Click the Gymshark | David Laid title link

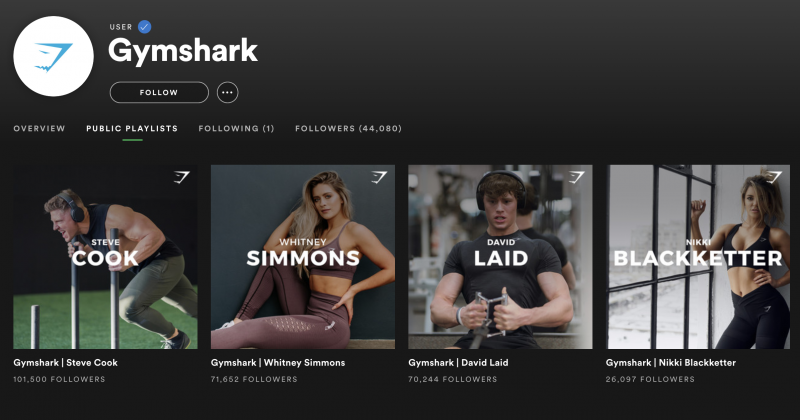click(x=458, y=363)
